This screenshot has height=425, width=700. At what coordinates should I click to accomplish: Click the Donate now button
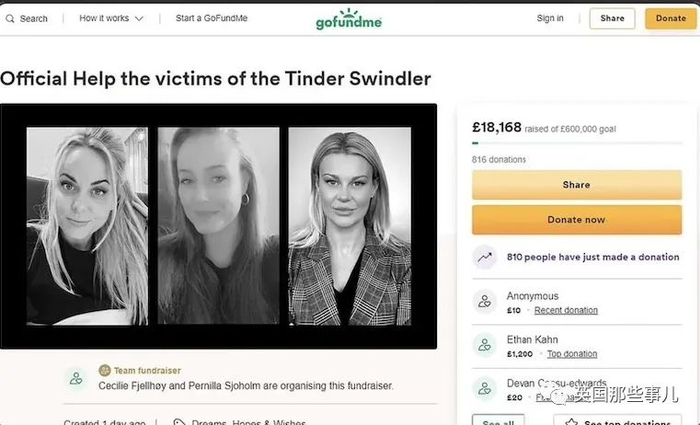pyautogui.click(x=577, y=220)
